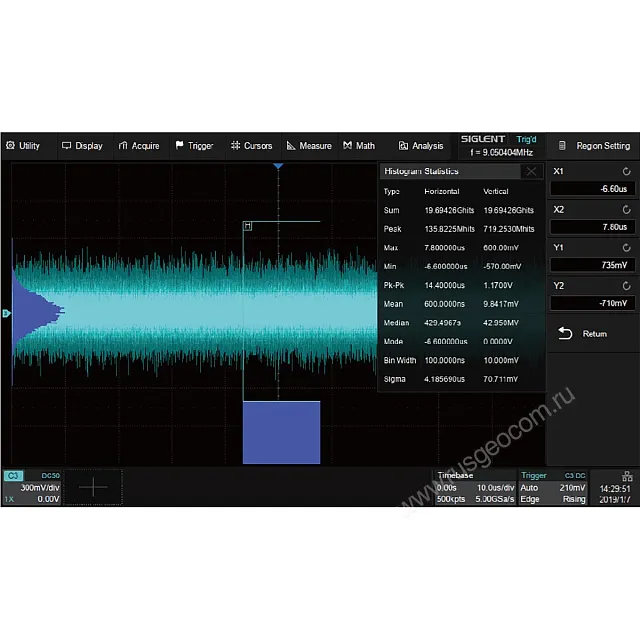
Task: Click the Acquire menu icon
Action: 123,146
